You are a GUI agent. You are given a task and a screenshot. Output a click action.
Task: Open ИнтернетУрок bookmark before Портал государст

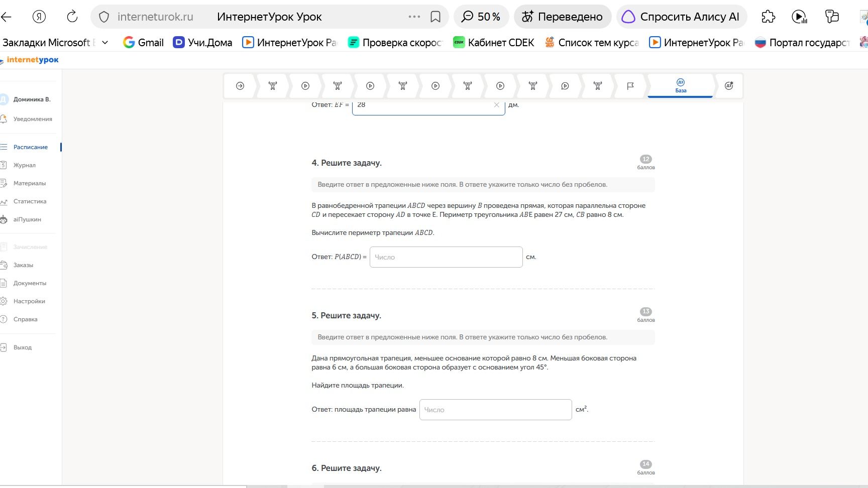pos(696,43)
